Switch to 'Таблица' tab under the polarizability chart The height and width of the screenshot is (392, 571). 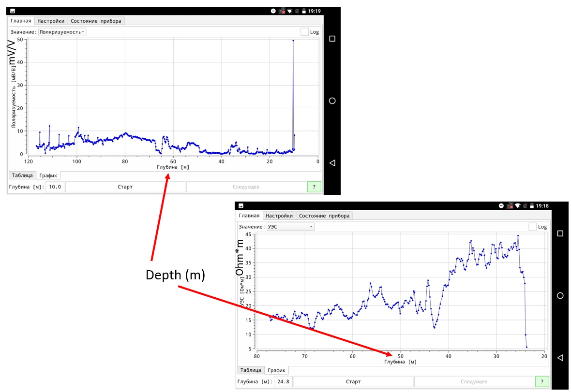click(x=22, y=175)
